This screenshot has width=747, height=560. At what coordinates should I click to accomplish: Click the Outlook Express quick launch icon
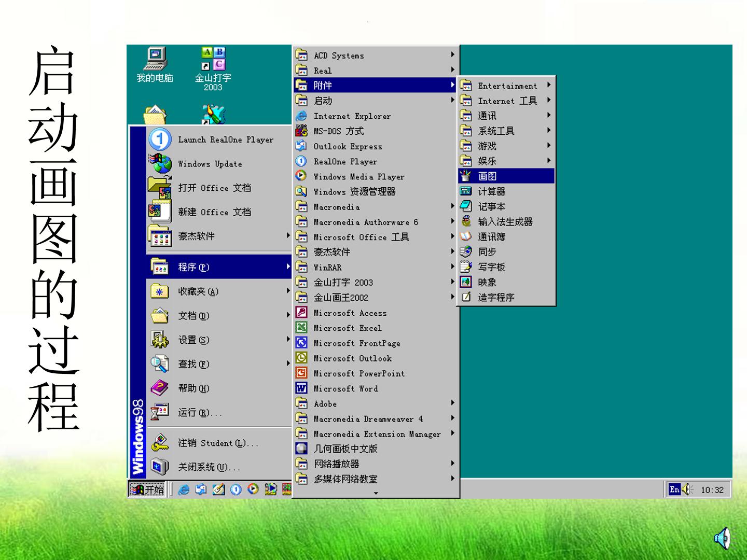(201, 489)
